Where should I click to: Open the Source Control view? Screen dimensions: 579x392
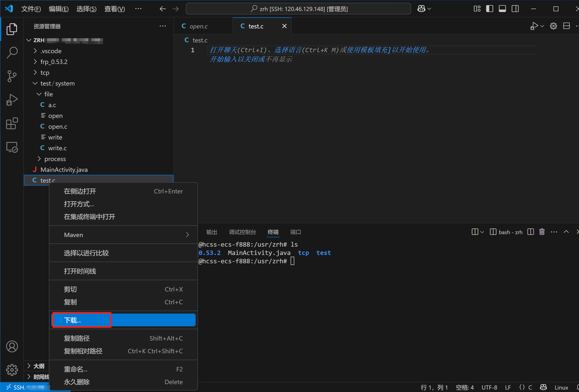(x=12, y=76)
